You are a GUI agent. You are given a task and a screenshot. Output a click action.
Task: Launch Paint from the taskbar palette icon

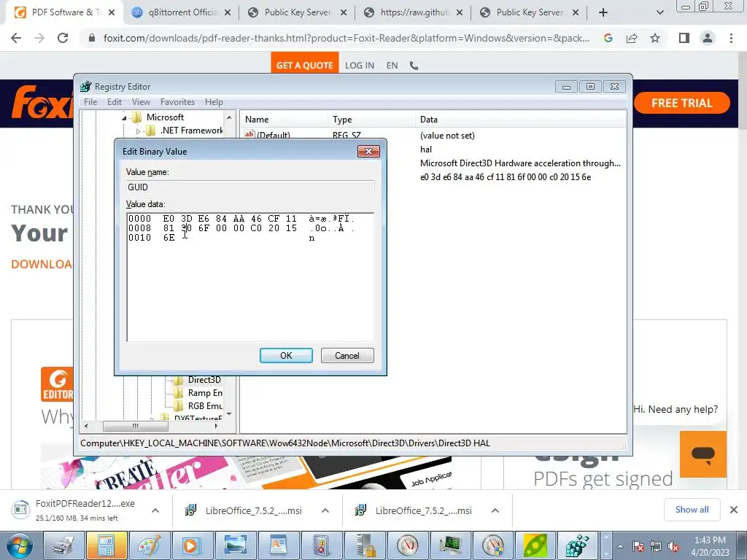(150, 545)
